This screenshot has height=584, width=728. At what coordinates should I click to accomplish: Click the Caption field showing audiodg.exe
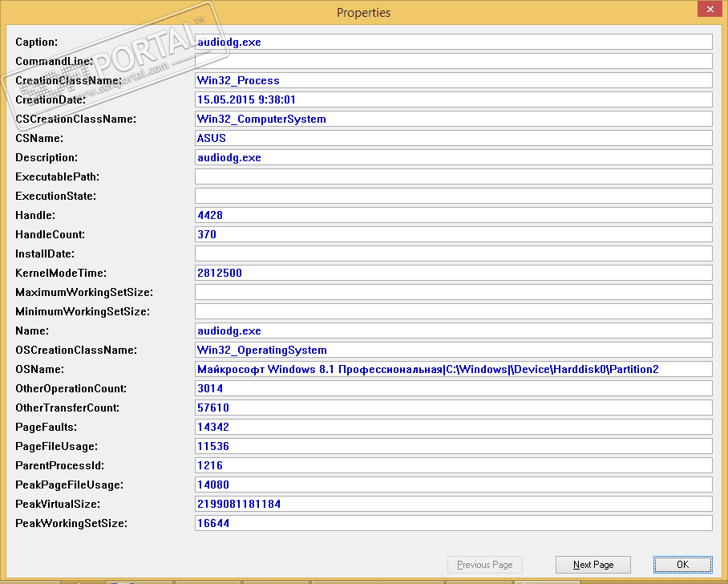[x=454, y=42]
